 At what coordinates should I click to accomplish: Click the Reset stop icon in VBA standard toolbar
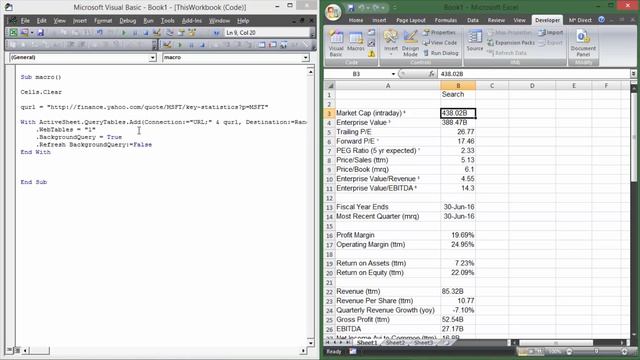tap(146, 32)
